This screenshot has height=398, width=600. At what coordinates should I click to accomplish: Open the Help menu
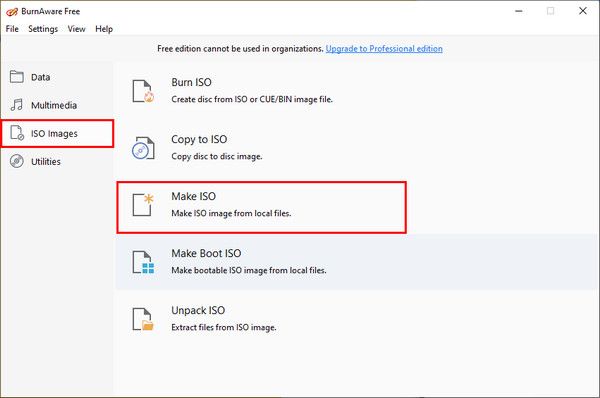point(104,29)
